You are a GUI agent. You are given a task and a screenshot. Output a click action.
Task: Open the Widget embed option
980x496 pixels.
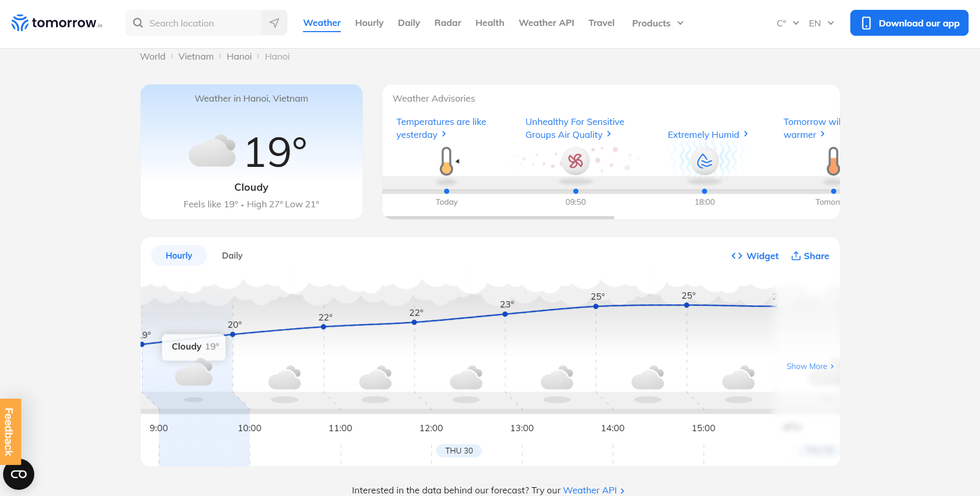point(755,256)
